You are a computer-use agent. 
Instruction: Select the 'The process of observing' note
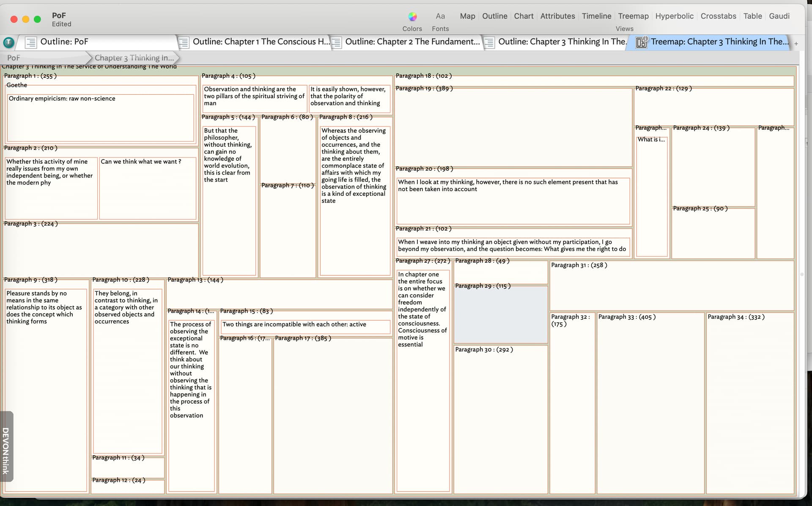pyautogui.click(x=191, y=406)
